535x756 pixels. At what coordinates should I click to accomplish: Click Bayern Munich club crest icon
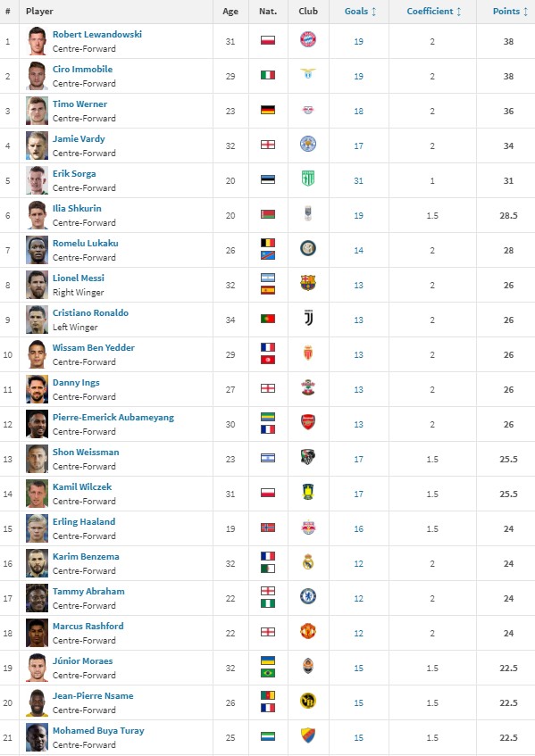pyautogui.click(x=308, y=39)
